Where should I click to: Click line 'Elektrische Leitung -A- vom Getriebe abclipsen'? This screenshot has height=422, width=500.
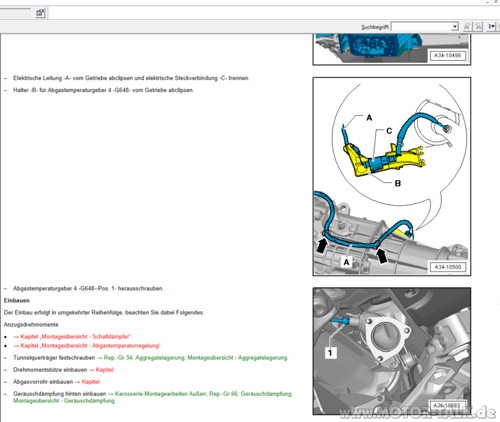pyautogui.click(x=131, y=78)
